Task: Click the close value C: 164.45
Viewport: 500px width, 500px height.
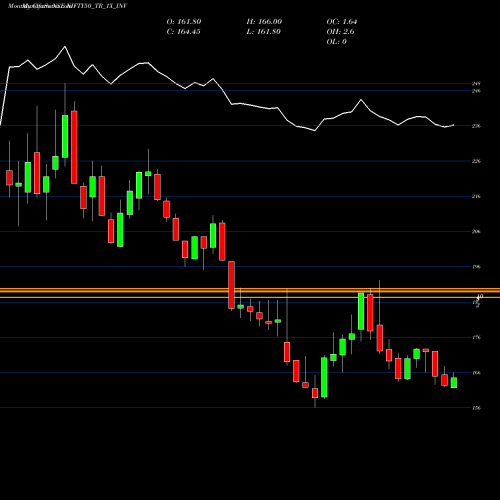Action: [x=183, y=32]
